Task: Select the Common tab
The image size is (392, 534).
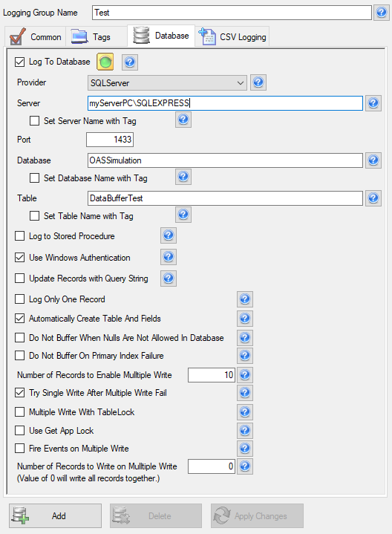Action: pyautogui.click(x=36, y=37)
